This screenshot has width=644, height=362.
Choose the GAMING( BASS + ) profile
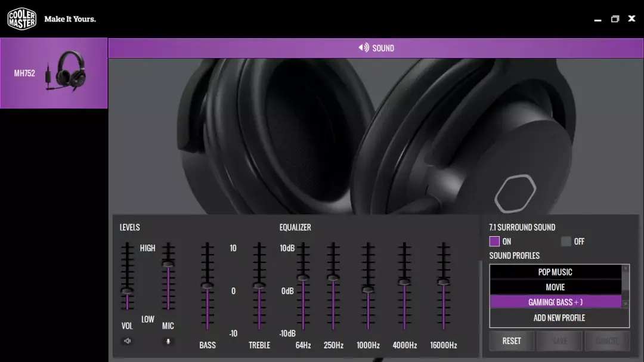(x=555, y=302)
